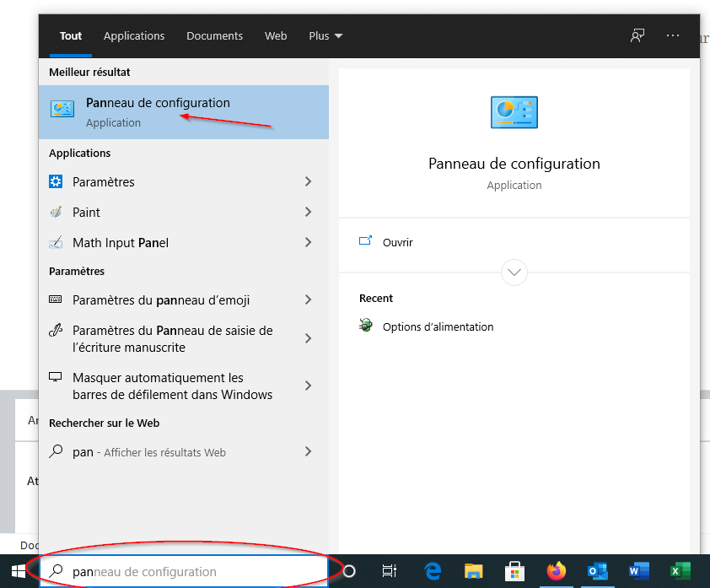The height and width of the screenshot is (588, 710).
Task: Expand the Paint result arrow
Action: (308, 212)
